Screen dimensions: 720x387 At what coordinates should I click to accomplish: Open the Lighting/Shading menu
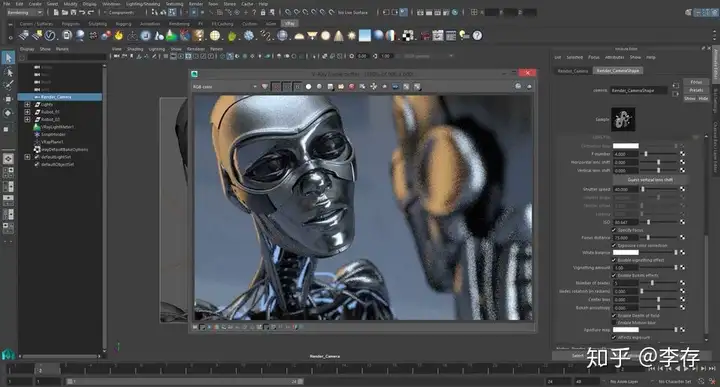[143, 4]
